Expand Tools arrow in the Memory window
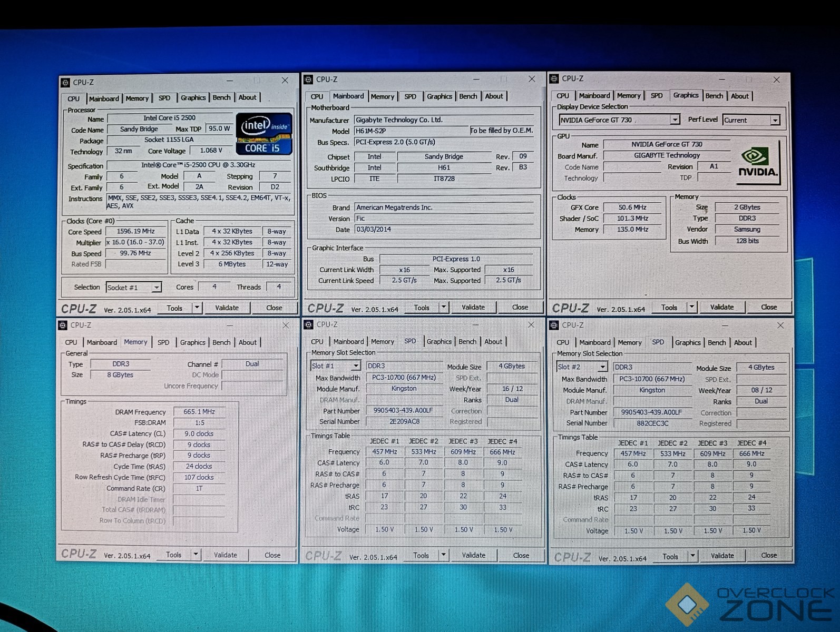Screen dimensions: 840x632 pos(196,555)
